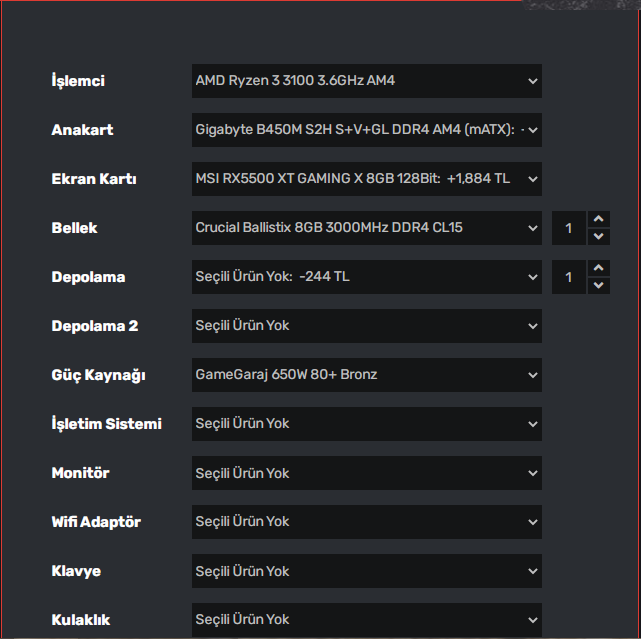641x639 pixels.
Task: Open the İşlemci processor dropdown
Action: (366, 81)
